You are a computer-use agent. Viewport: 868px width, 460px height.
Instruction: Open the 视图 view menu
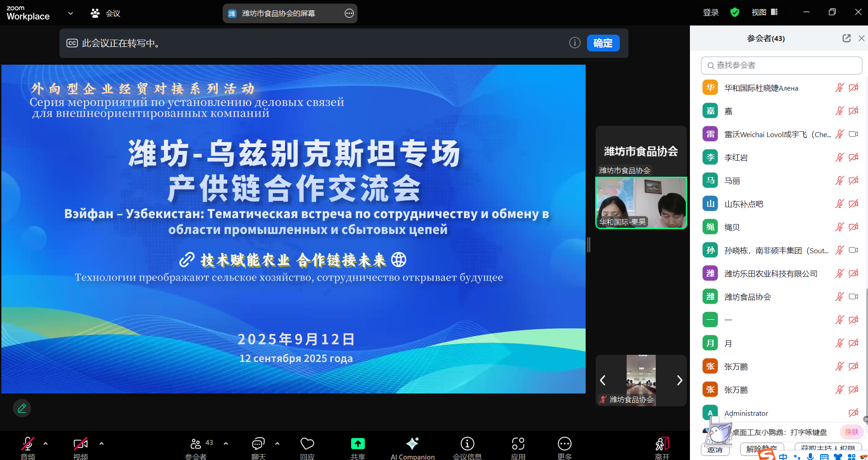point(764,12)
